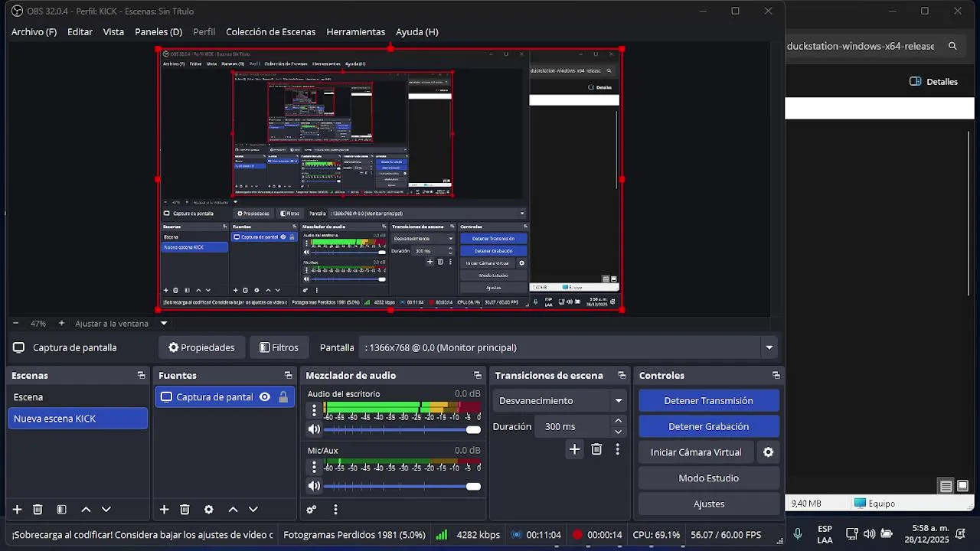
Task: Open source Propiedades button
Action: (201, 347)
